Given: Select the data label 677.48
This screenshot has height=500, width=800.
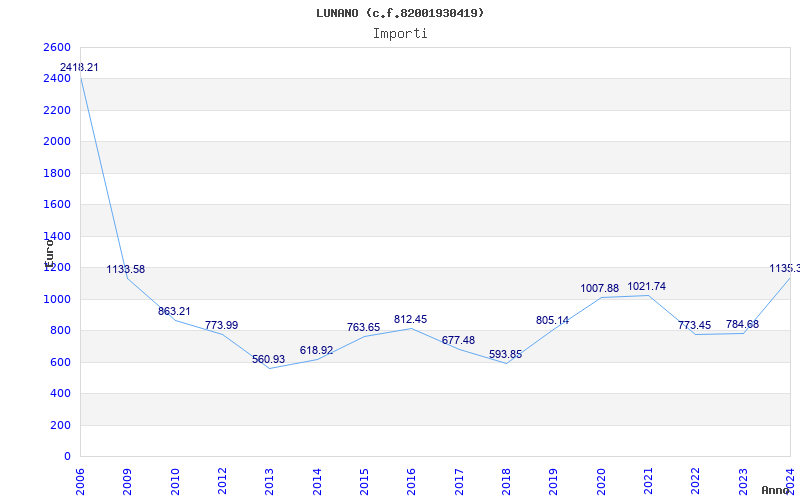Looking at the screenshot, I should pos(458,340).
